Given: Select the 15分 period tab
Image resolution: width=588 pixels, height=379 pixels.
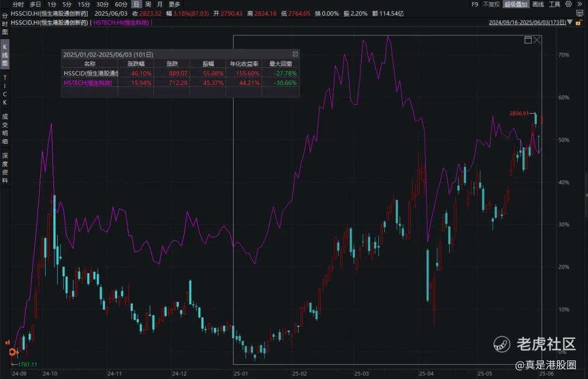Looking at the screenshot, I should [x=84, y=4].
